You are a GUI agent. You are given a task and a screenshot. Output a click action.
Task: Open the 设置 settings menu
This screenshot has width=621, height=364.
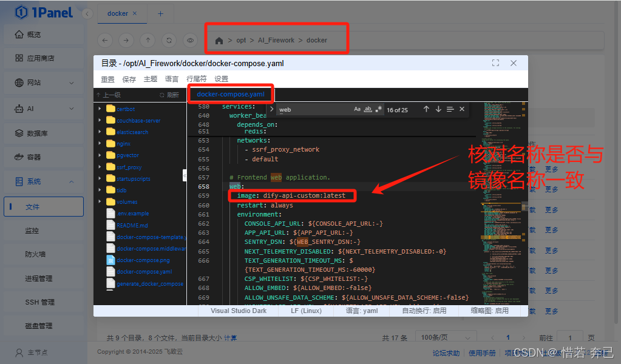pos(222,79)
